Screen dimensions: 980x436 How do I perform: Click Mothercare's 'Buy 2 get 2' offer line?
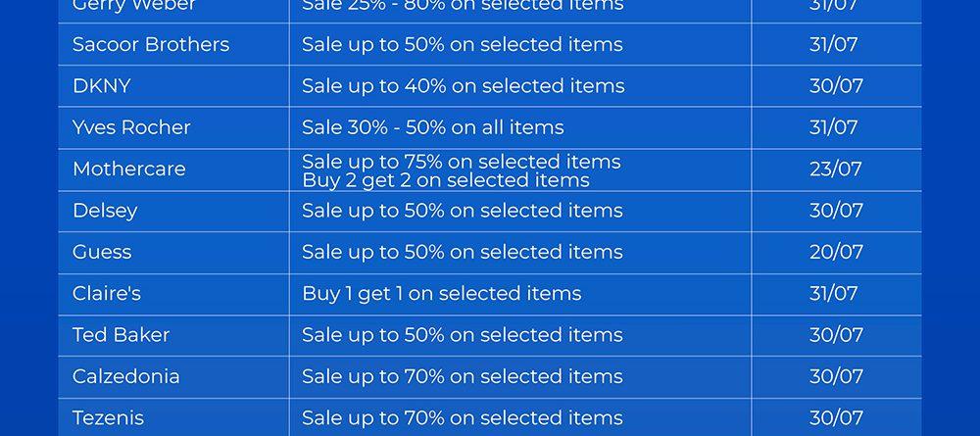point(445,180)
